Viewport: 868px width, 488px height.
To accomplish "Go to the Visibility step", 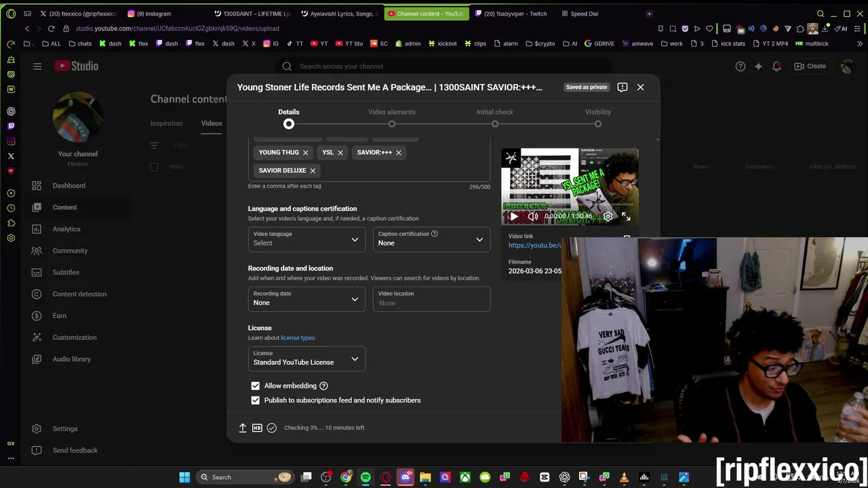I will coord(598,119).
